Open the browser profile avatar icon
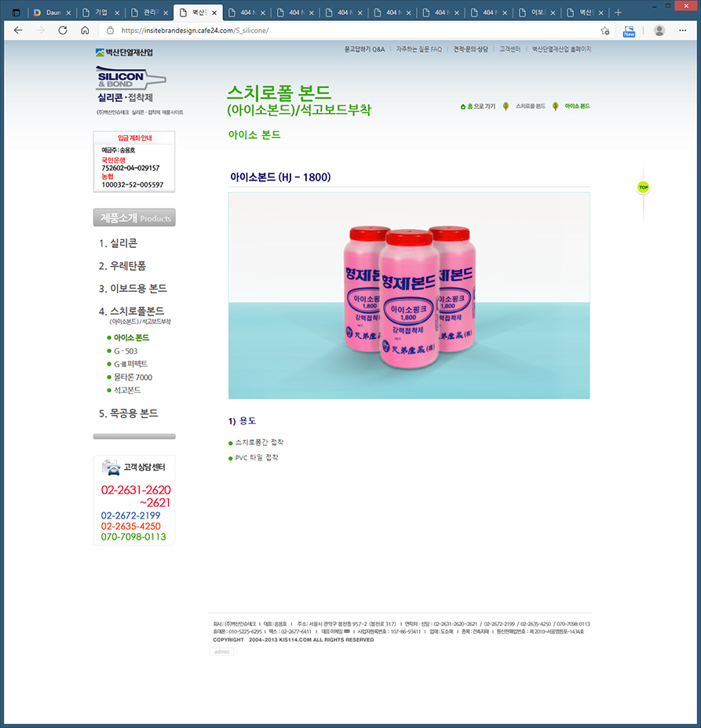 659,31
